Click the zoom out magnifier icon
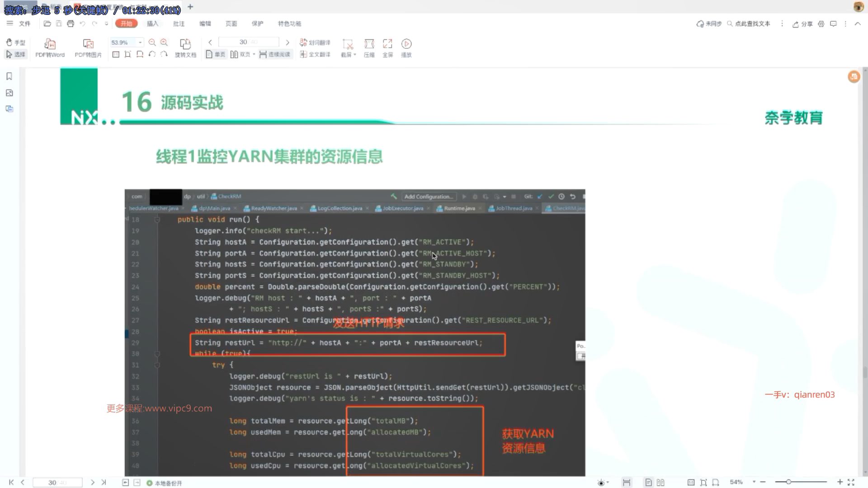This screenshot has width=868, height=488. click(x=152, y=42)
